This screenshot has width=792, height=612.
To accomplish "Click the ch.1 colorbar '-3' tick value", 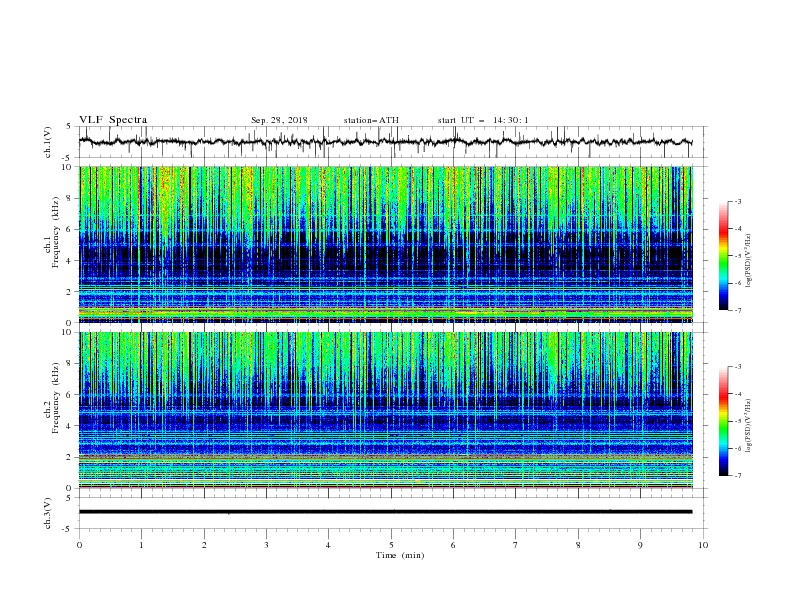I will (x=737, y=201).
